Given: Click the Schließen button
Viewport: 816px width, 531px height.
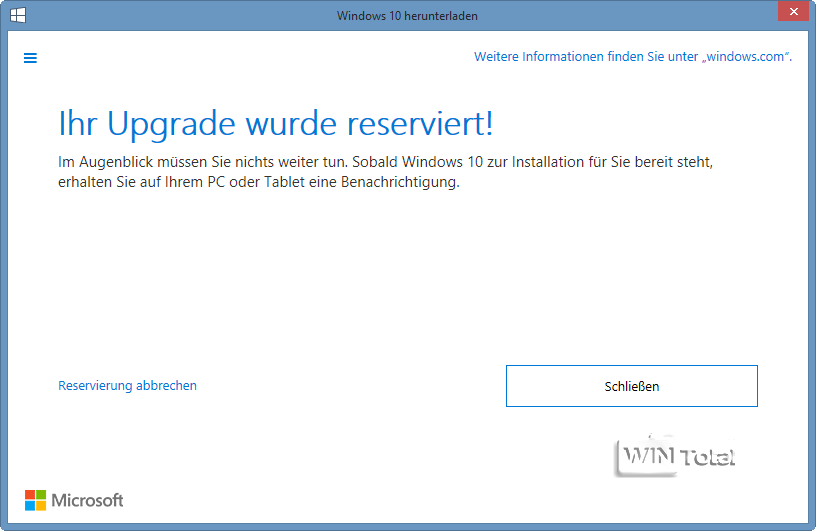Looking at the screenshot, I should click(x=632, y=386).
